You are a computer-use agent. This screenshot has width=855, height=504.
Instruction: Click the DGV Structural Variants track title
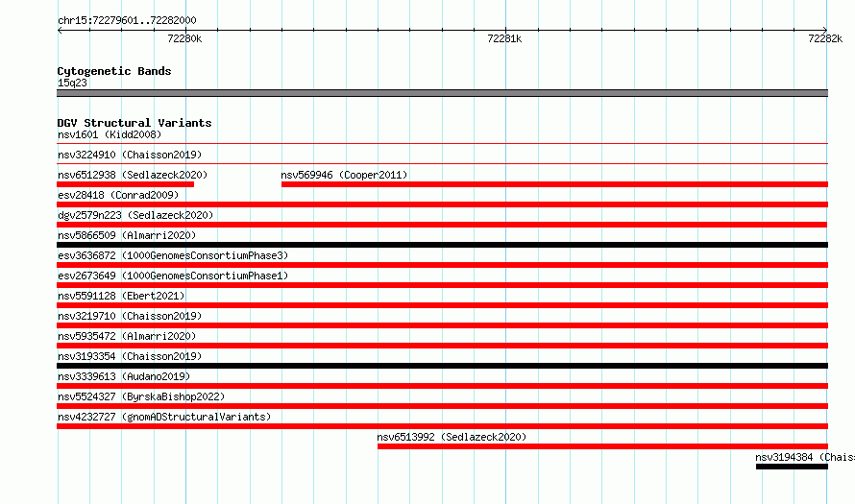(x=134, y=123)
